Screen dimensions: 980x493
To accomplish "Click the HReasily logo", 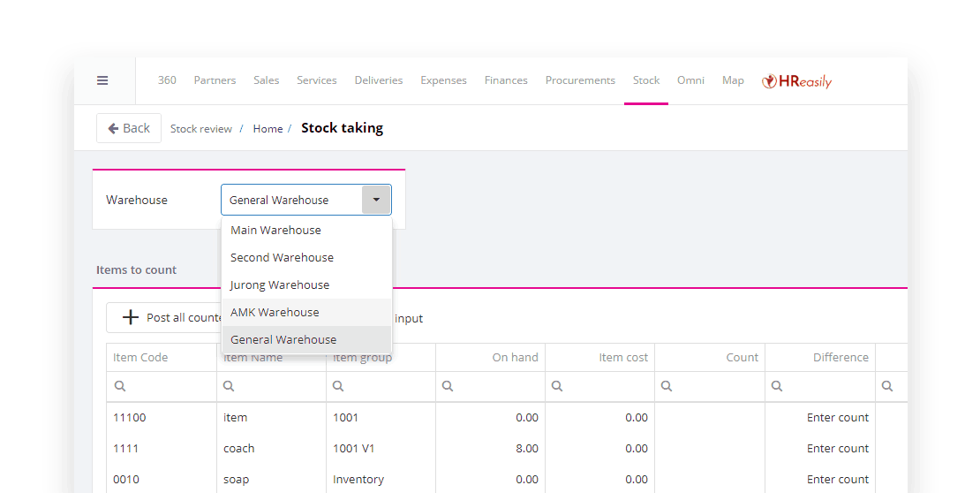I will pos(796,81).
